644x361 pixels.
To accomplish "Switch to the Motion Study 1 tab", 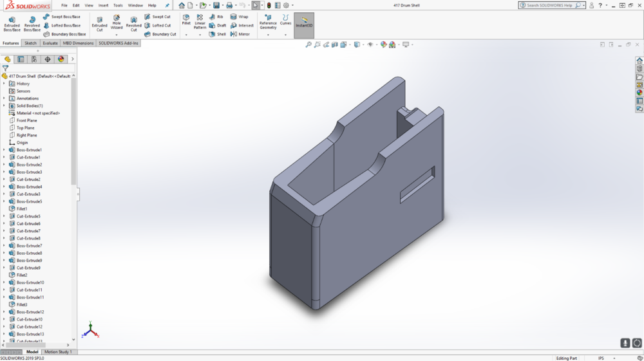I will [x=58, y=352].
